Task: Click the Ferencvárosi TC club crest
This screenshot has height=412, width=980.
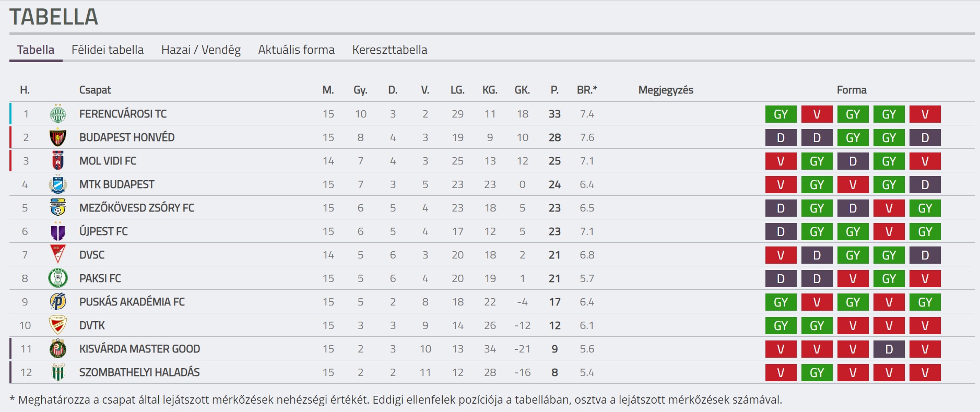Action: (x=58, y=114)
